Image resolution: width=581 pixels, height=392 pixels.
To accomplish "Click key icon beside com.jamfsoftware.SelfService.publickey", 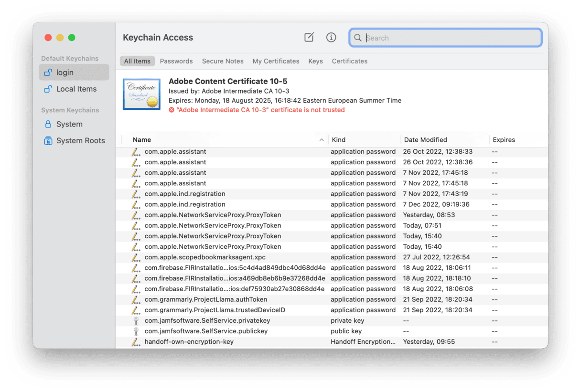I will [136, 331].
